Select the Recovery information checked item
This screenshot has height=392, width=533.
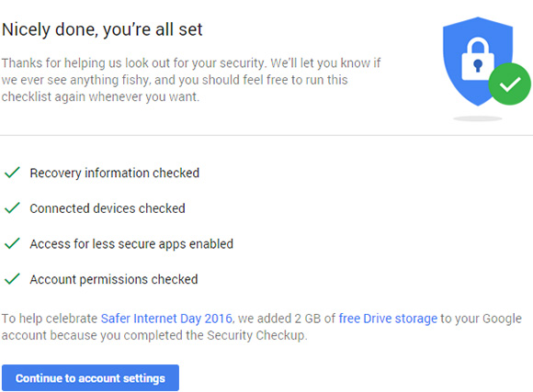pyautogui.click(x=115, y=173)
